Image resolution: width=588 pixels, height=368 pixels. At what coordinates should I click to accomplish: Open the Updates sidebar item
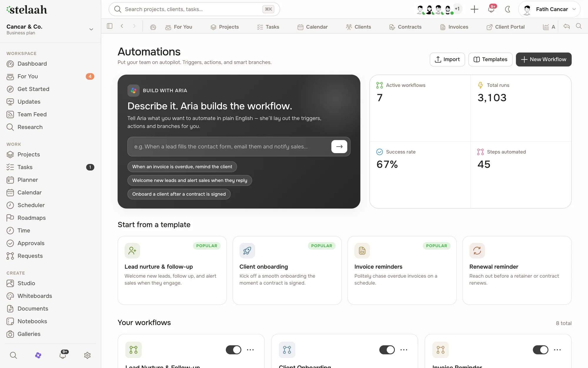click(x=50, y=102)
